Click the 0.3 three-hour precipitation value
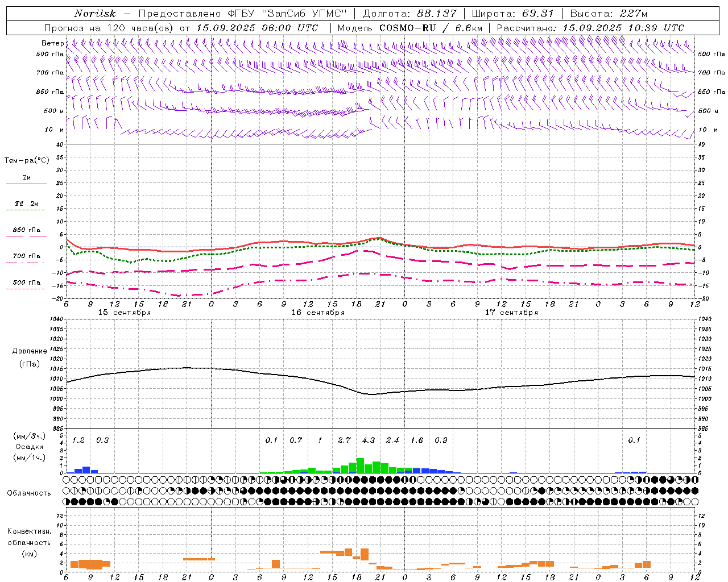The width and height of the screenshot is (728, 582). tap(102, 440)
